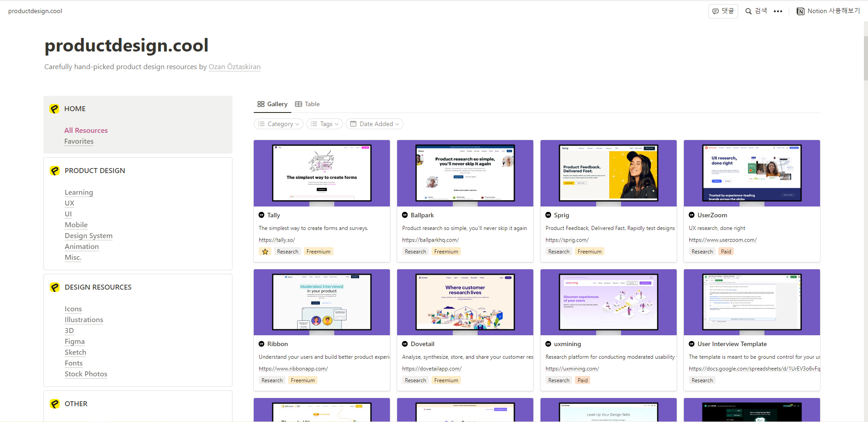
Task: Click the https://sprig.com/ URL
Action: [x=567, y=240]
